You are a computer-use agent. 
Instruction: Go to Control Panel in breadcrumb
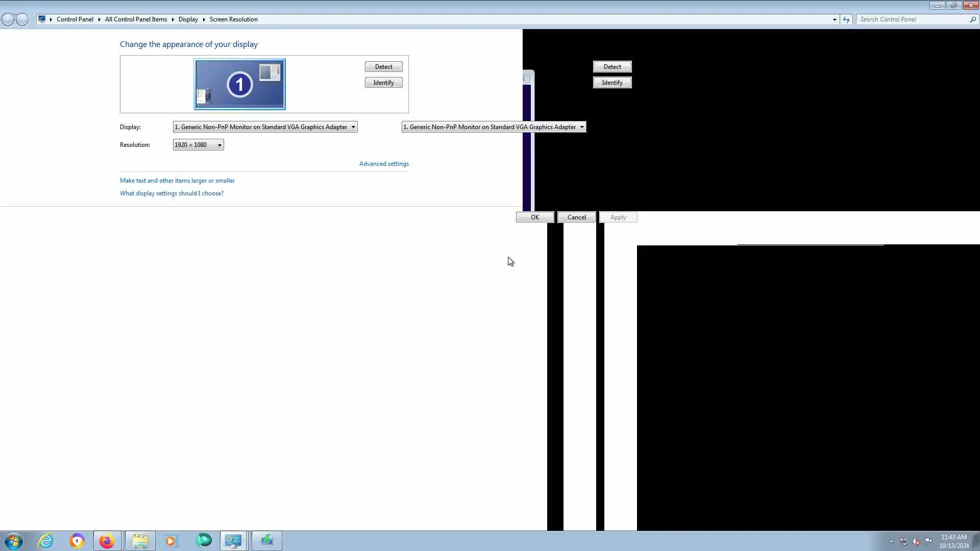click(x=75, y=19)
